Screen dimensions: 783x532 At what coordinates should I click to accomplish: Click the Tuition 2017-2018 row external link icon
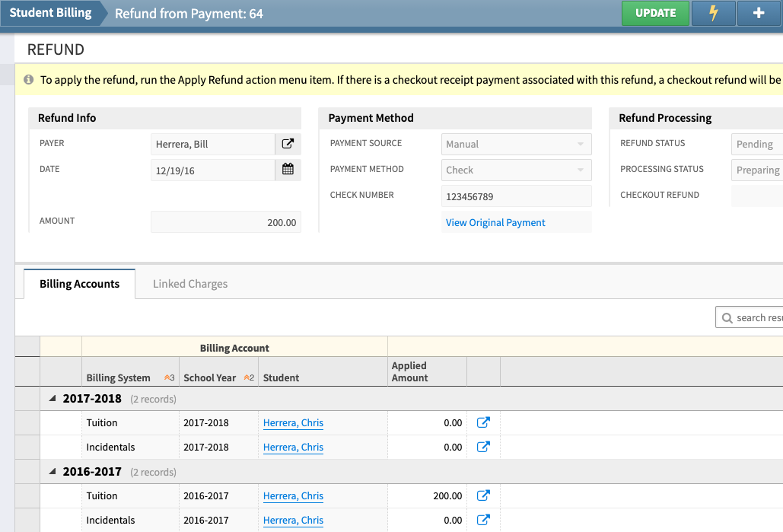click(x=483, y=422)
